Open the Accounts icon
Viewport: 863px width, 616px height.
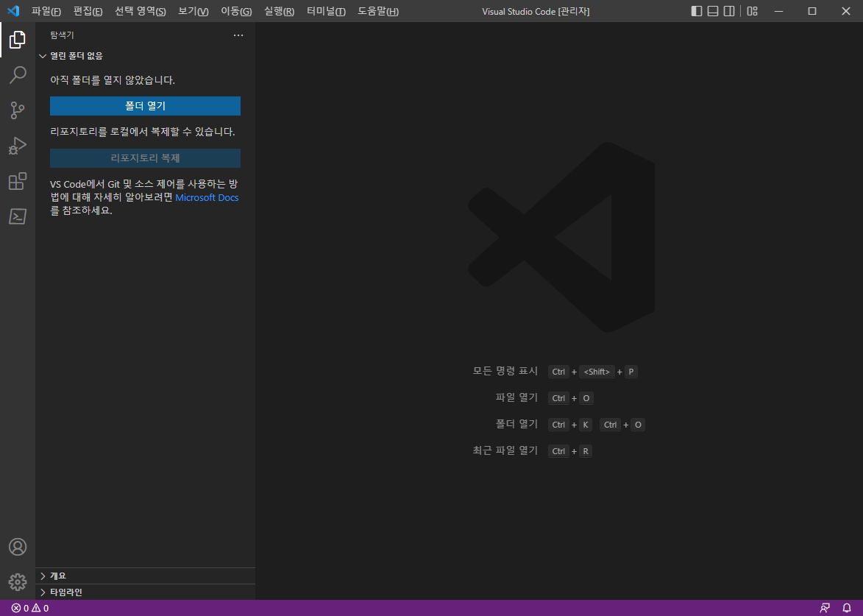(x=18, y=547)
